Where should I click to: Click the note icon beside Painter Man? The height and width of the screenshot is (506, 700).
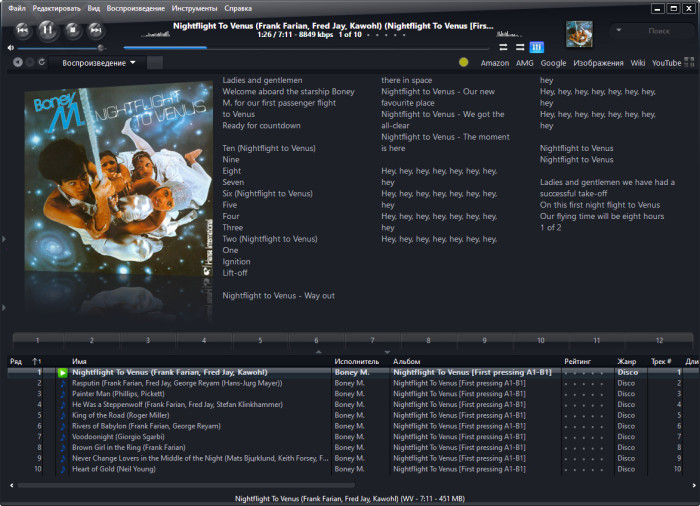point(62,394)
